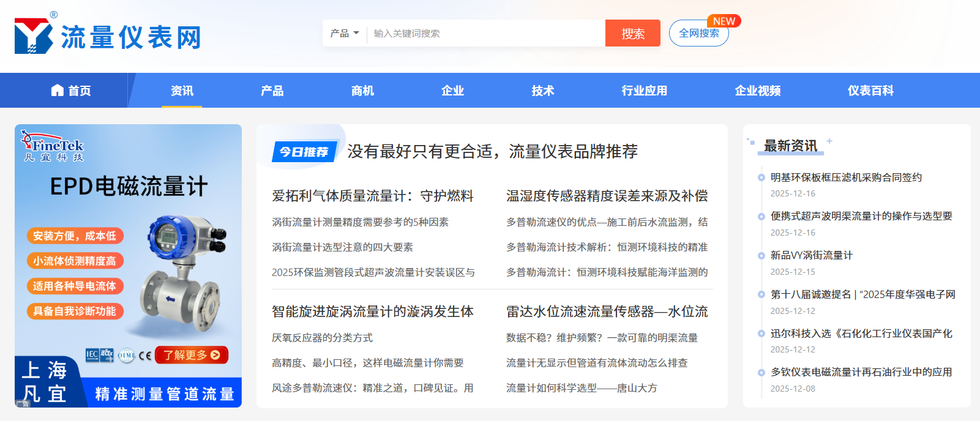980x421 pixels.
Task: Focus the keyword search input field
Action: 486,33
